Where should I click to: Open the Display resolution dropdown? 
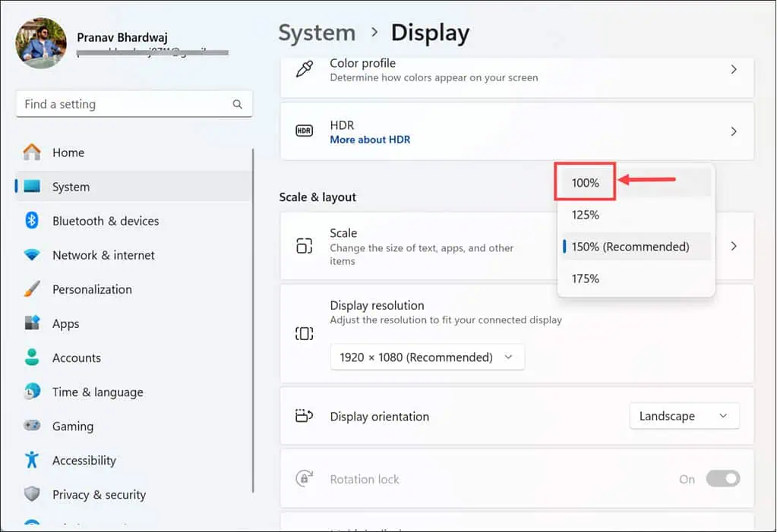pos(427,357)
